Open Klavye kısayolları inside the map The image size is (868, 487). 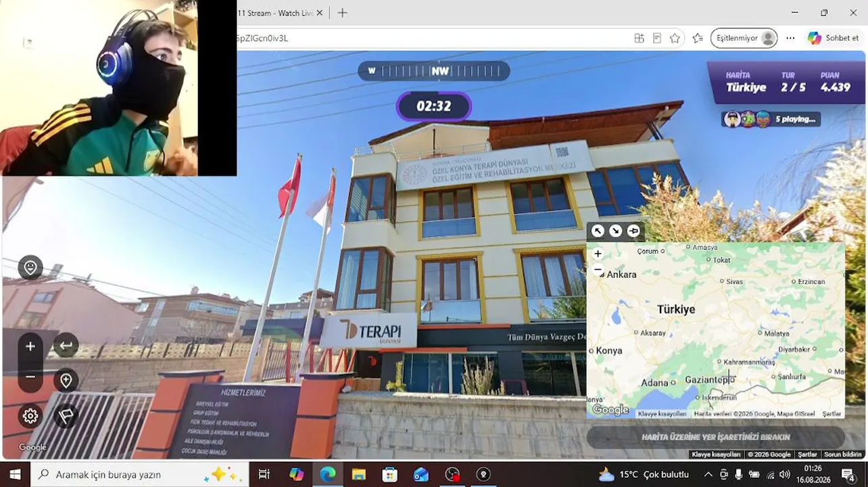pos(662,413)
